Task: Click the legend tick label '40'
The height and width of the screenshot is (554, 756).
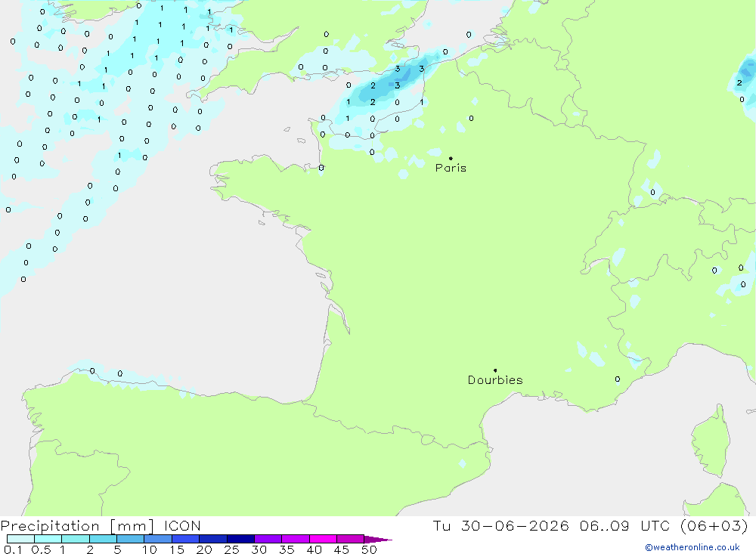Action: point(314,549)
